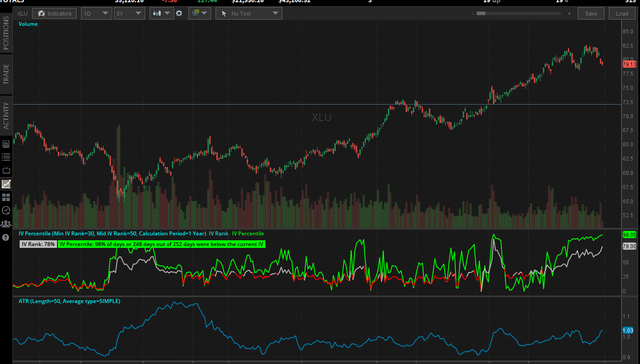Image resolution: width=640 pixels, height=364 pixels.
Task: Click the community people icon in the sidebar
Action: pyautogui.click(x=6, y=224)
